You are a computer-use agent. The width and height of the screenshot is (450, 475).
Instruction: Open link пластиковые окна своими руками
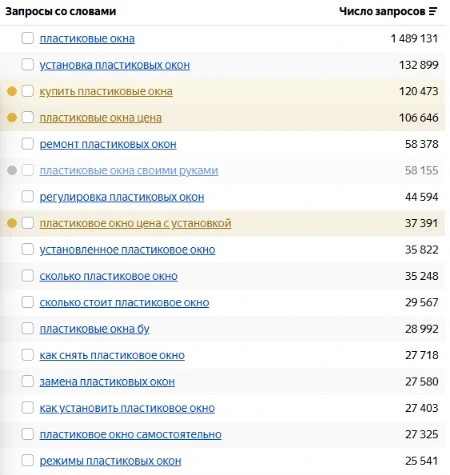pos(129,171)
